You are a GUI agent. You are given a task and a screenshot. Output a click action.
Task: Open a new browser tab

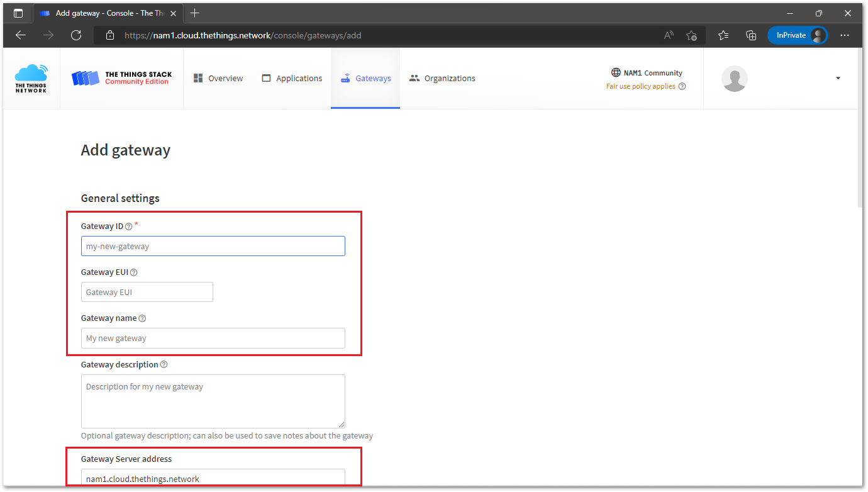[195, 13]
